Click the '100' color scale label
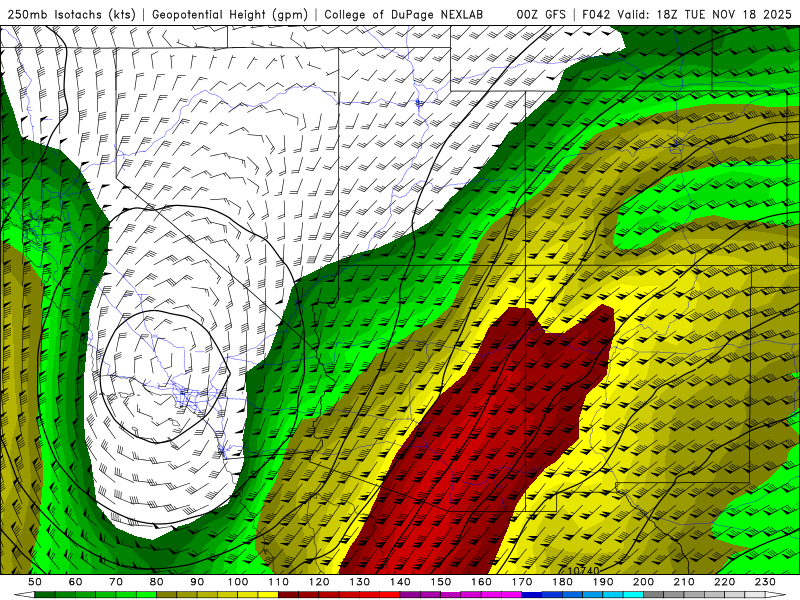800x600 pixels. [x=238, y=582]
